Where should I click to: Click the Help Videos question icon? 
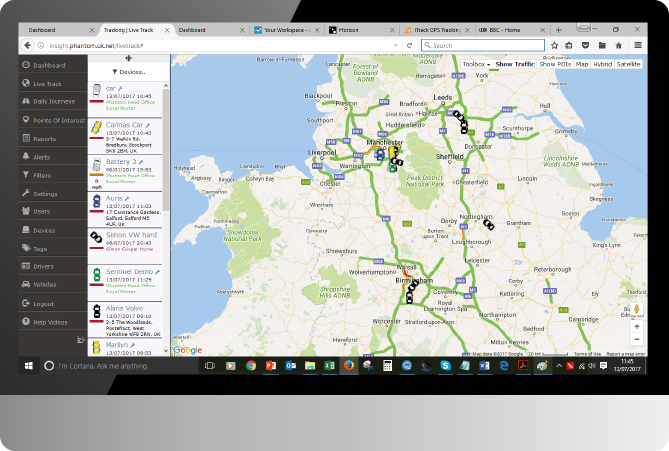pos(26,322)
